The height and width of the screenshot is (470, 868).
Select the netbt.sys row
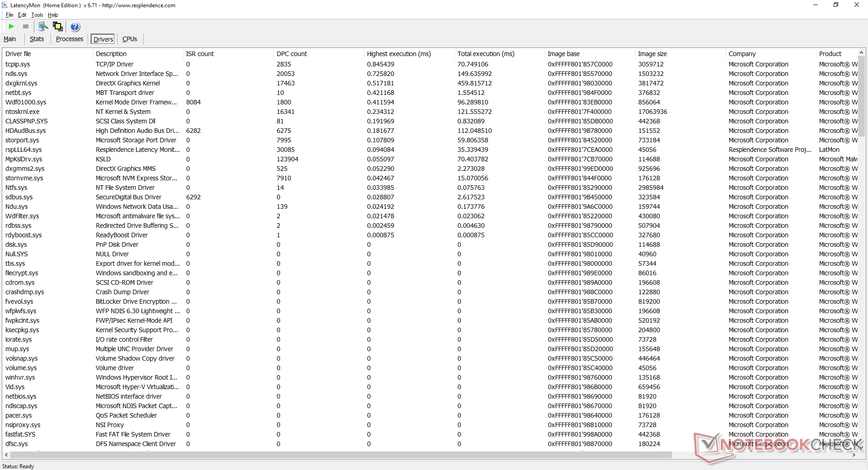point(430,93)
